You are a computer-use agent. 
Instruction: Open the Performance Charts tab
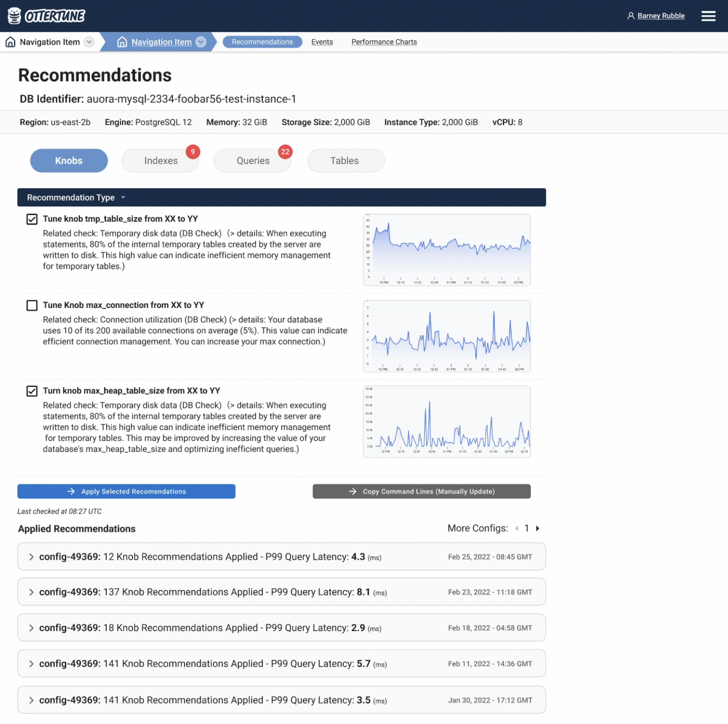(384, 42)
